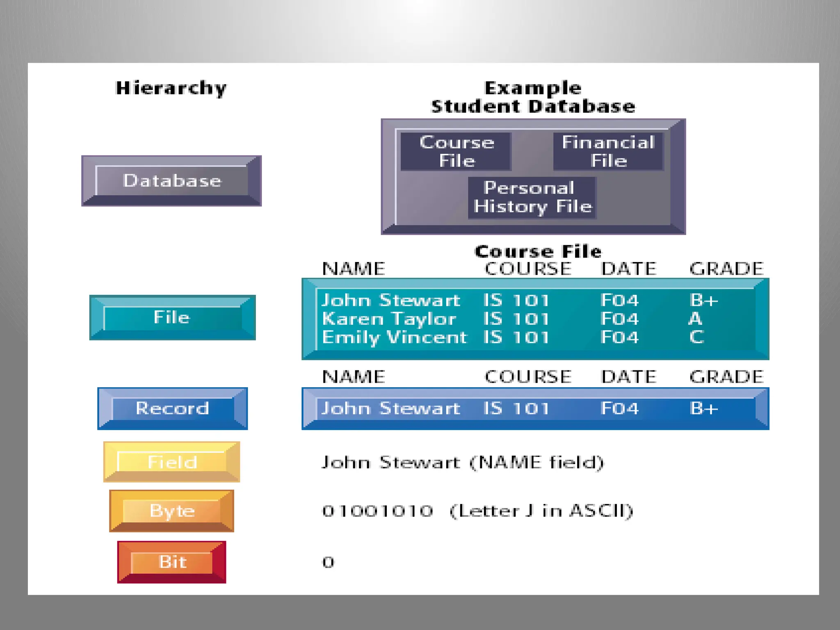Open the Personal History File box
Screen dimensions: 840x630
pyautogui.click(x=532, y=197)
